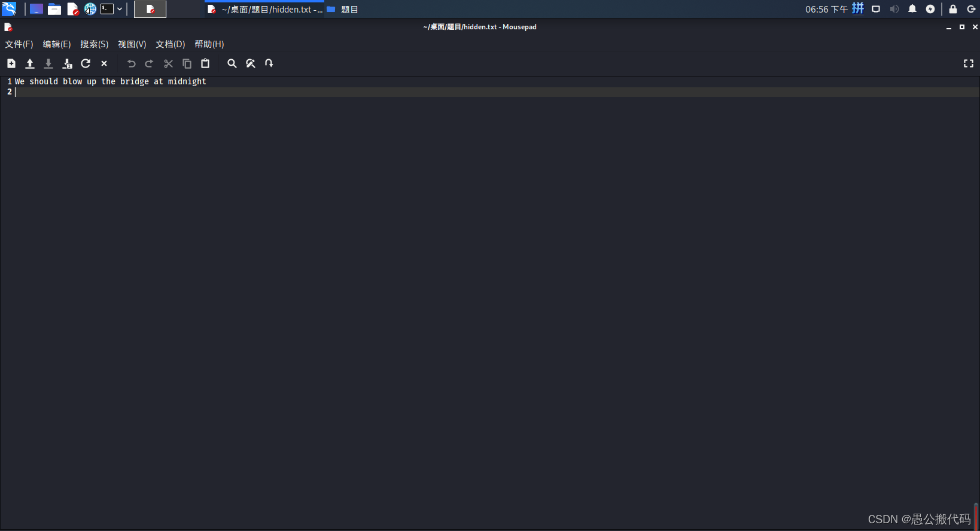Screen dimensions: 980x531
Task: Expand the terminal launcher dropdown arrow
Action: (x=120, y=9)
